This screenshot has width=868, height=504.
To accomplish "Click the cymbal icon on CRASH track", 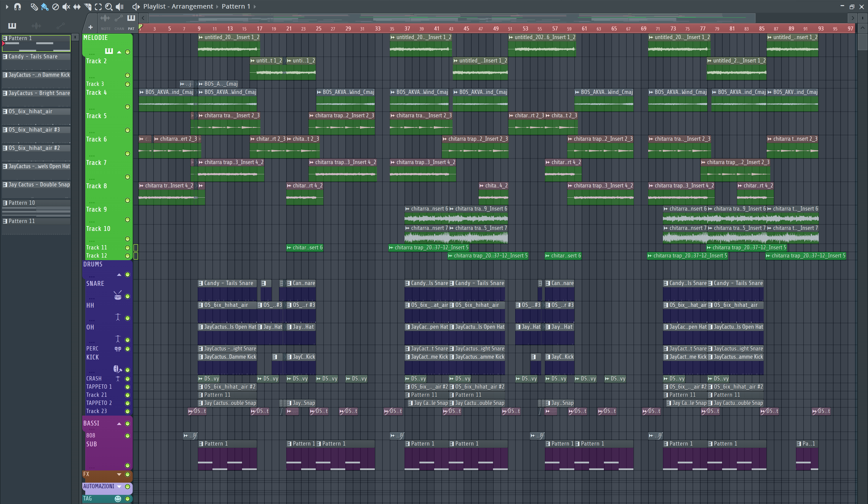I will [x=118, y=379].
